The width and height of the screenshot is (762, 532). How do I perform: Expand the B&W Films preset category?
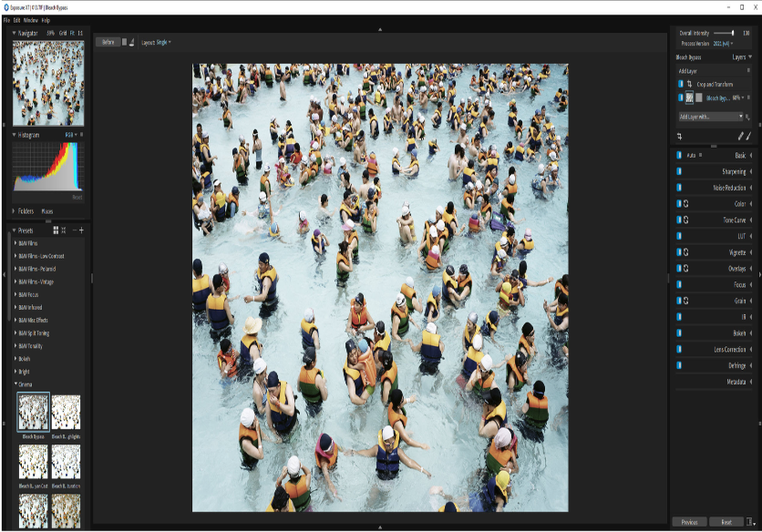(15, 243)
